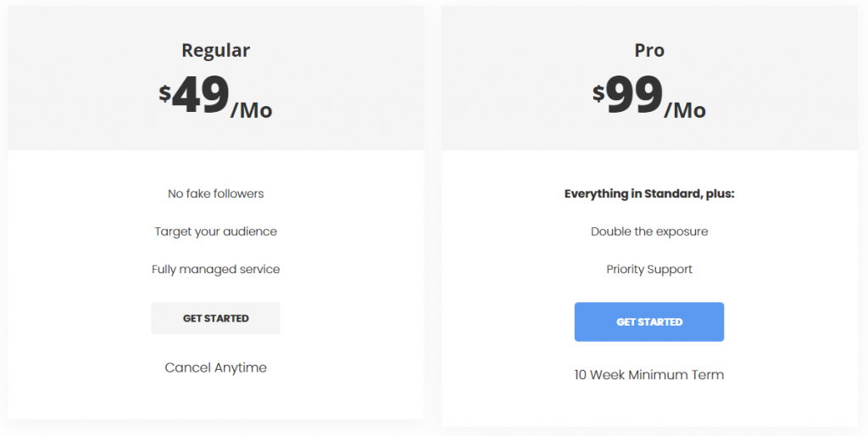Click the Fully managed service feature text

pos(216,269)
